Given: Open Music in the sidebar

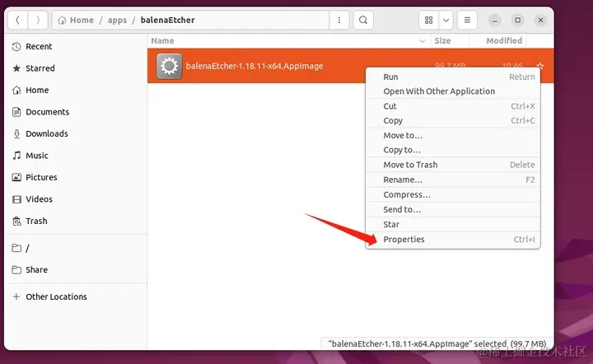Looking at the screenshot, I should click(76, 156).
